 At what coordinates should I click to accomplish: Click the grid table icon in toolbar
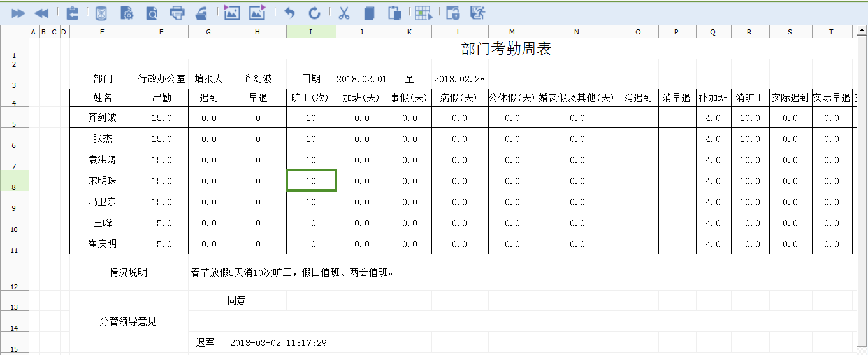[423, 13]
